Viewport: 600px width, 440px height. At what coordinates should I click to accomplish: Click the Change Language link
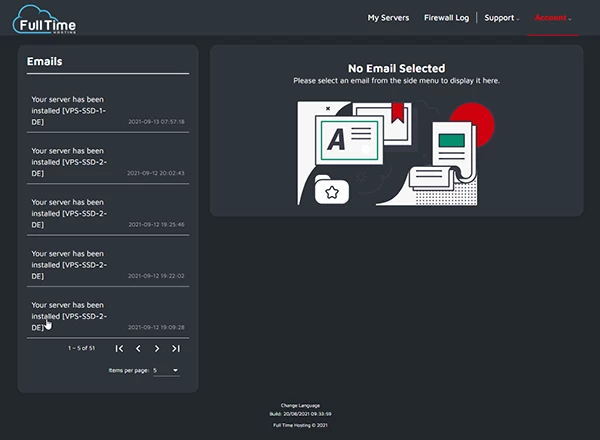coord(300,405)
